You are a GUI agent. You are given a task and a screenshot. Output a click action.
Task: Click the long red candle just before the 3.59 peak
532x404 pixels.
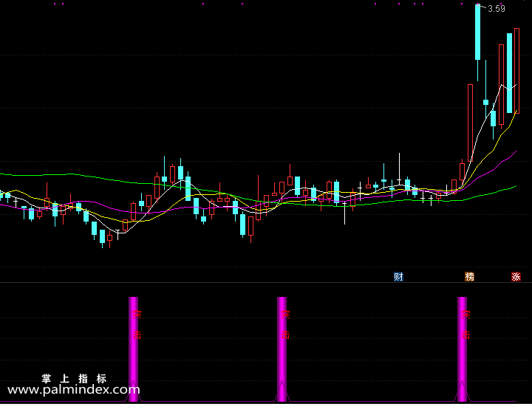pos(470,123)
